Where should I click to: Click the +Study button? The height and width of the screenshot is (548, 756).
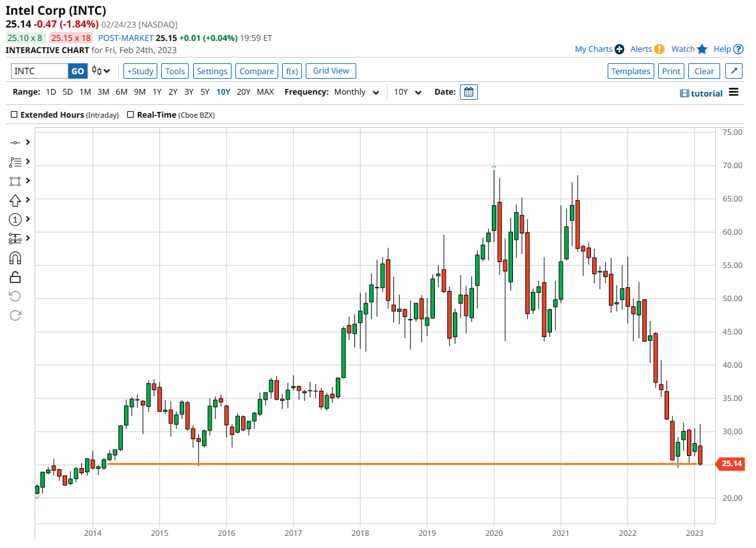tap(140, 72)
